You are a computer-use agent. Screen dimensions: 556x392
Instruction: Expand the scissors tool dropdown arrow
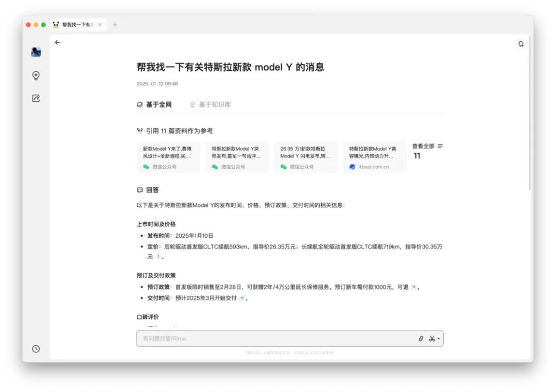(439, 338)
